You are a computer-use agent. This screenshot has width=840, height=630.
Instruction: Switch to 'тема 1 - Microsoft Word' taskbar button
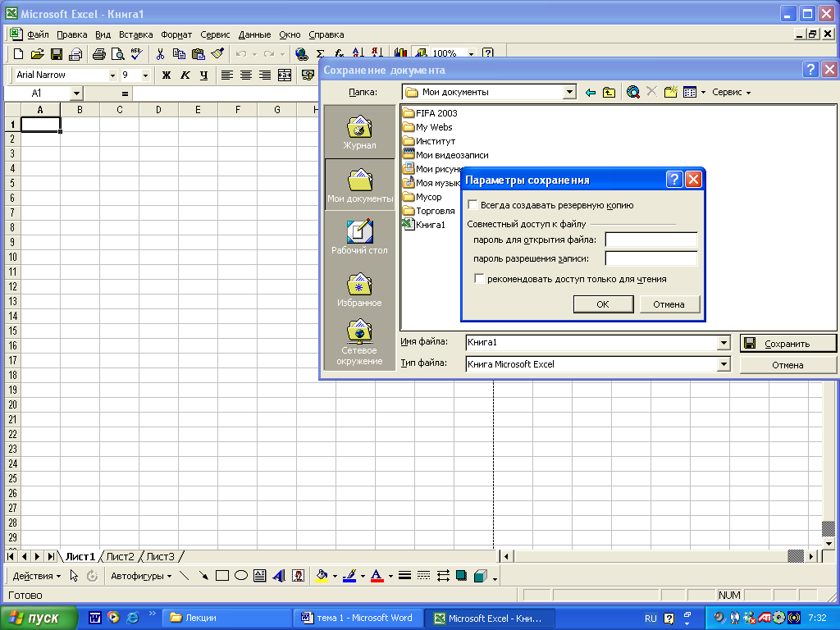pos(358,619)
